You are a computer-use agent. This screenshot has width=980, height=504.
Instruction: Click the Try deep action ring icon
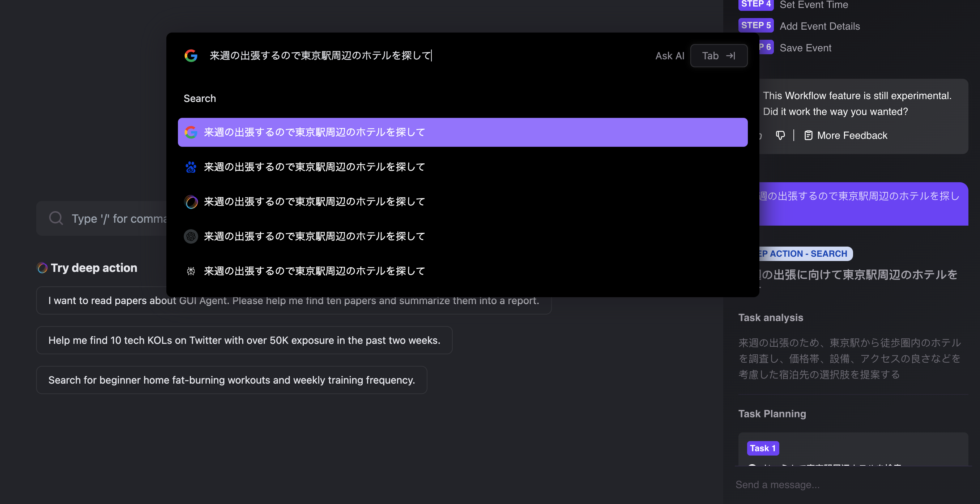pyautogui.click(x=42, y=268)
